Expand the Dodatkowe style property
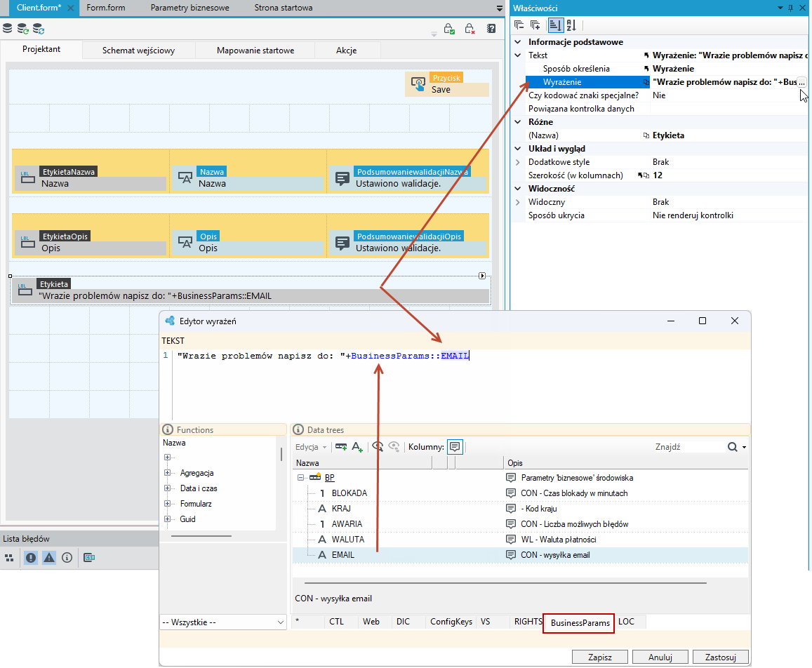Image resolution: width=812 pixels, height=668 pixels. tap(518, 162)
